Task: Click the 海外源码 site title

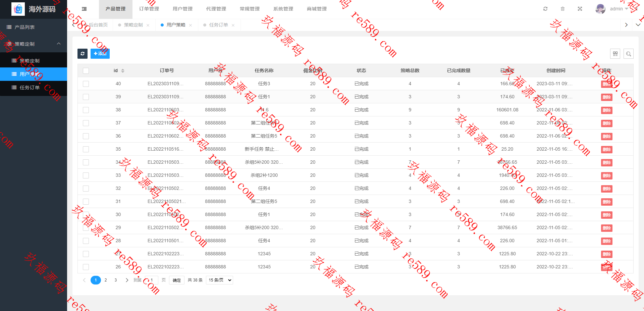Action: pyautogui.click(x=42, y=9)
